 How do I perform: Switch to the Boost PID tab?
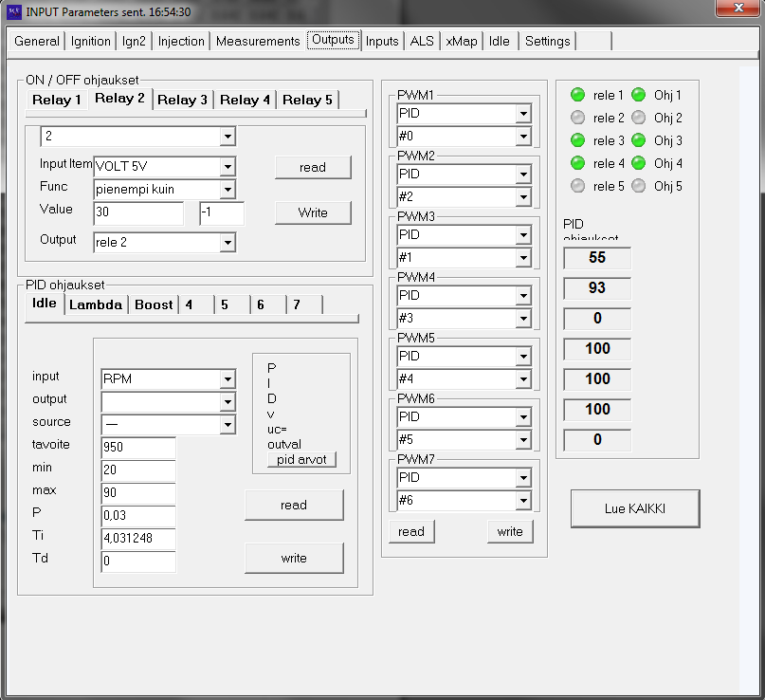[154, 304]
